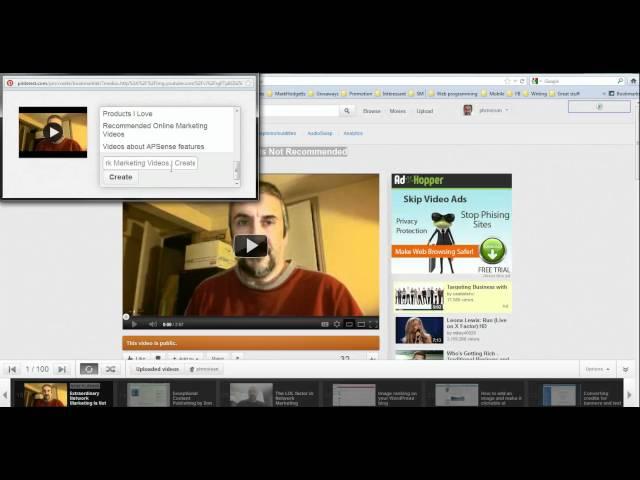Image resolution: width=640 pixels, height=480 pixels.
Task: Click the Skip Video Ads banner headline
Action: tap(435, 199)
